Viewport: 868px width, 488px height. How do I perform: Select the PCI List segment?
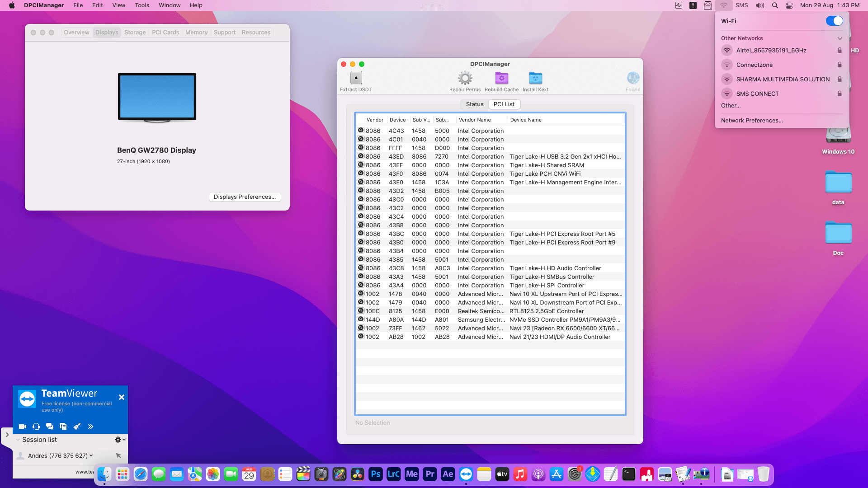pos(504,104)
